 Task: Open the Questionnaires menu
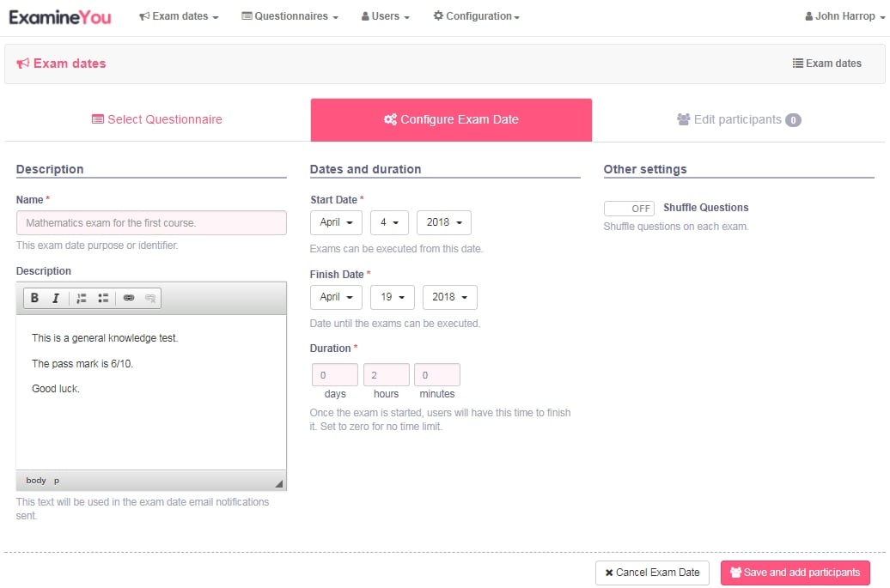click(290, 16)
